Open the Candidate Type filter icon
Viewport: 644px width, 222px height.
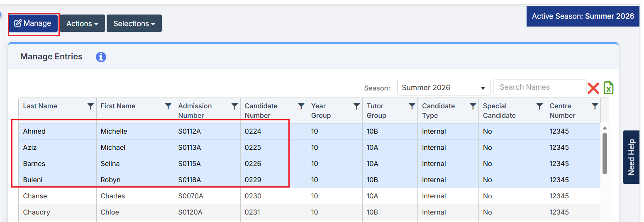click(473, 106)
